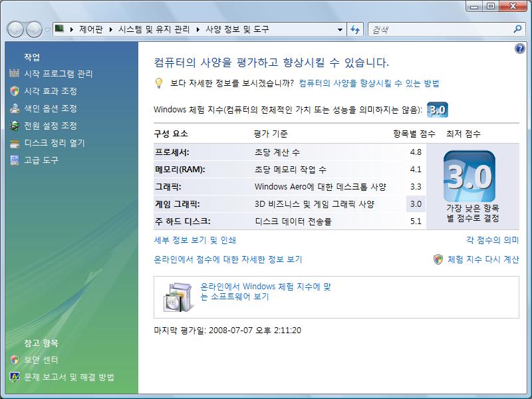The width and height of the screenshot is (532, 399).
Task: Click the disk cleanup icon beside 디스크 정리 열기
Action: [x=14, y=144]
